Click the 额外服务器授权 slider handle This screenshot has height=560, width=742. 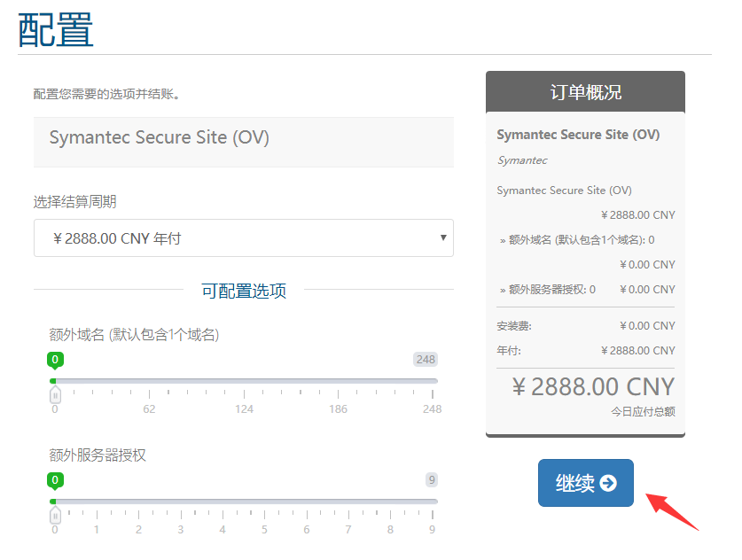pyautogui.click(x=55, y=514)
